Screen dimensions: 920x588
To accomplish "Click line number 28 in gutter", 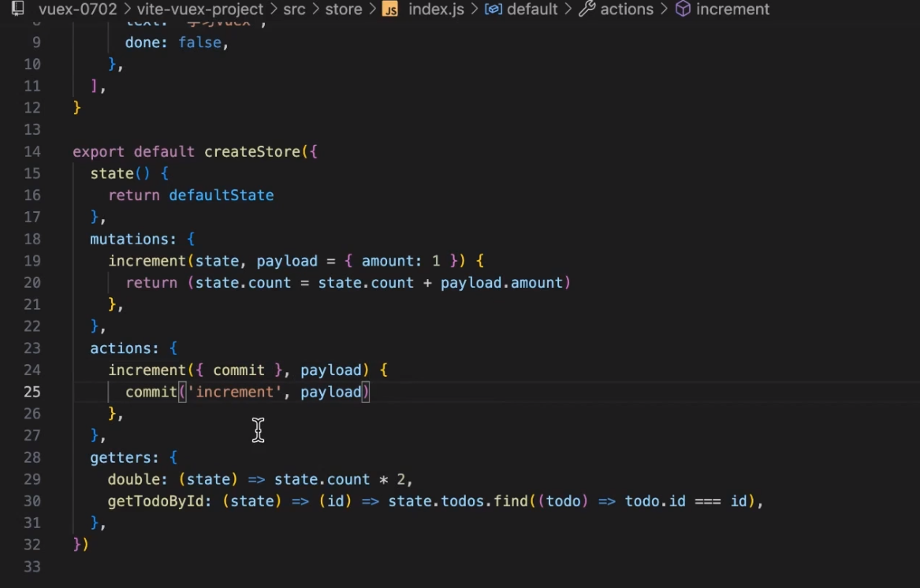I will coord(32,457).
